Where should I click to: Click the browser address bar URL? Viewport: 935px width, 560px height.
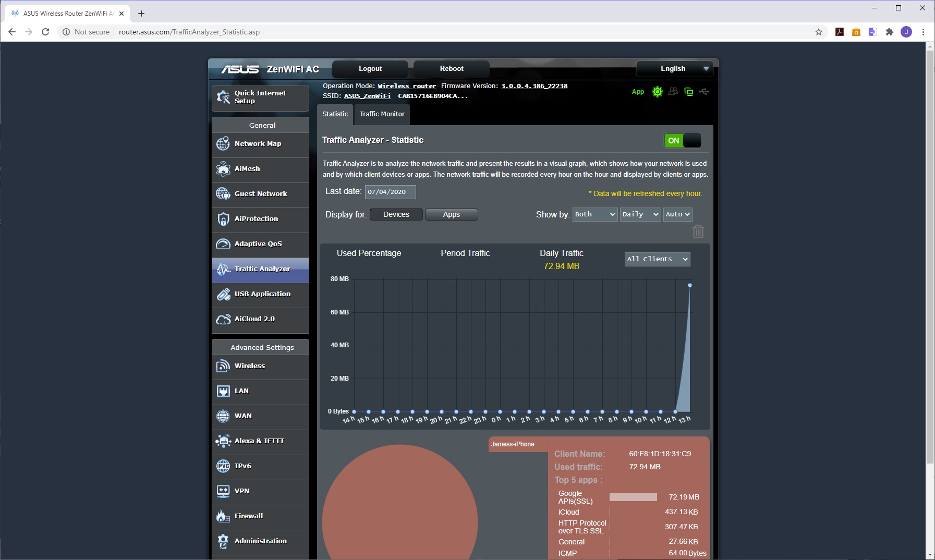click(x=189, y=32)
